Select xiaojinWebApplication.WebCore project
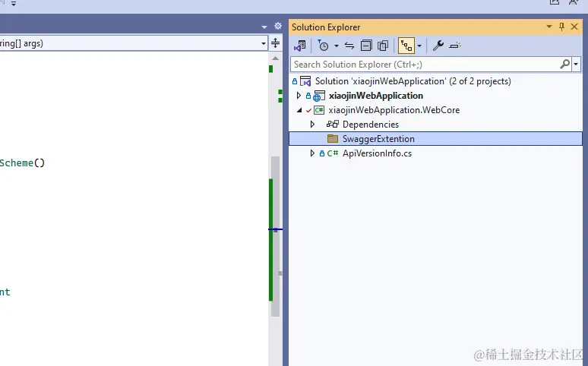 tap(394, 110)
